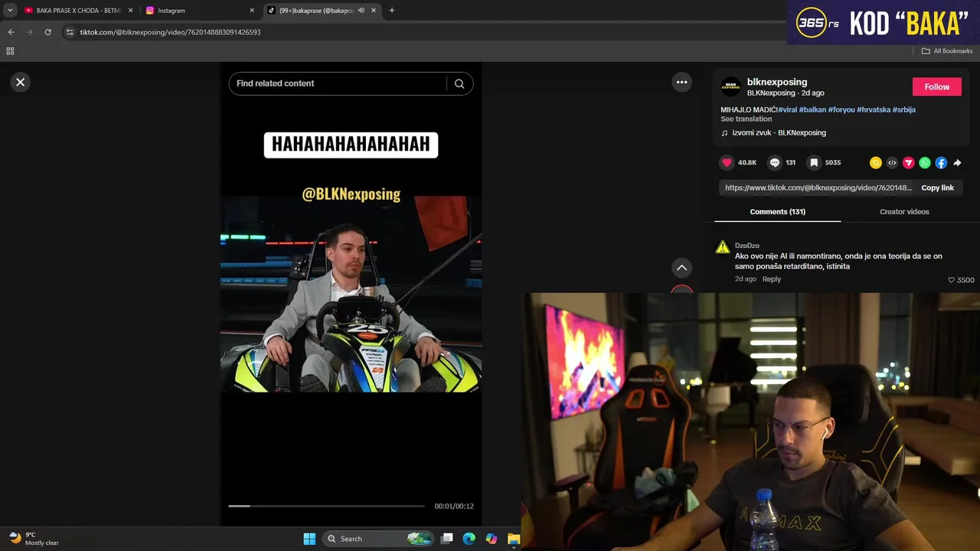Reply to DzoDzo's comment
The width and height of the screenshot is (980, 551).
[771, 279]
